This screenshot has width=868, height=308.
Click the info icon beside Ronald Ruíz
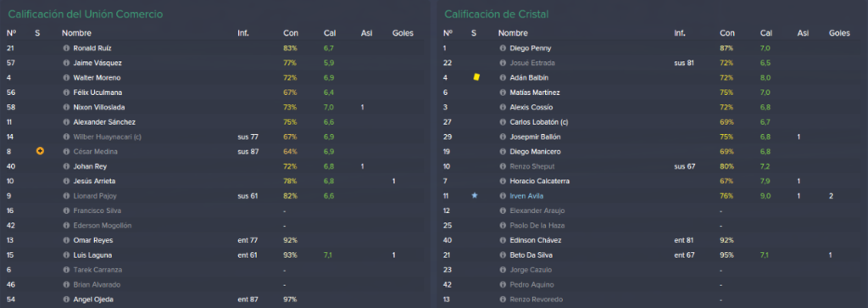click(66, 48)
